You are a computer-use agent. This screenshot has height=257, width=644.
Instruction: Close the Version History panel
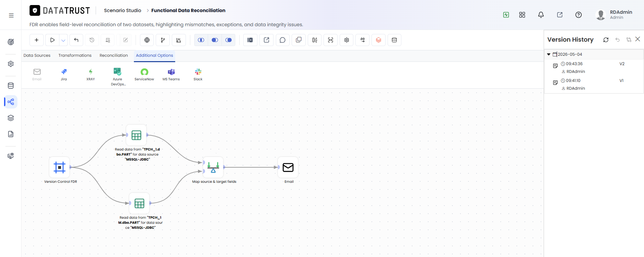point(638,39)
